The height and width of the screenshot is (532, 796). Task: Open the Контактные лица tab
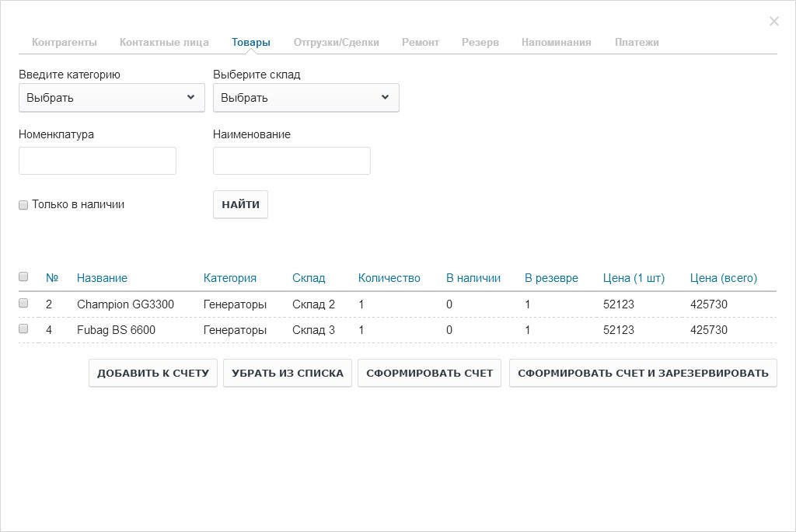tap(164, 43)
